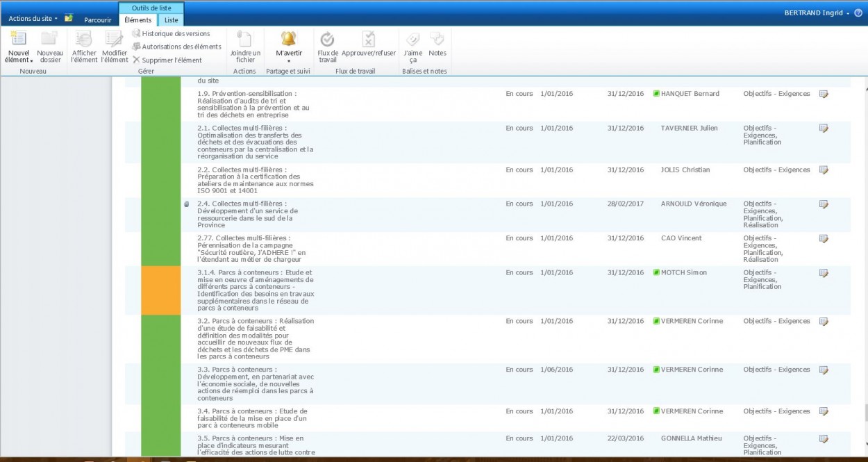868x462 pixels.
Task: Click the presence indicator beside HANQUET Bernard
Action: tap(656, 94)
